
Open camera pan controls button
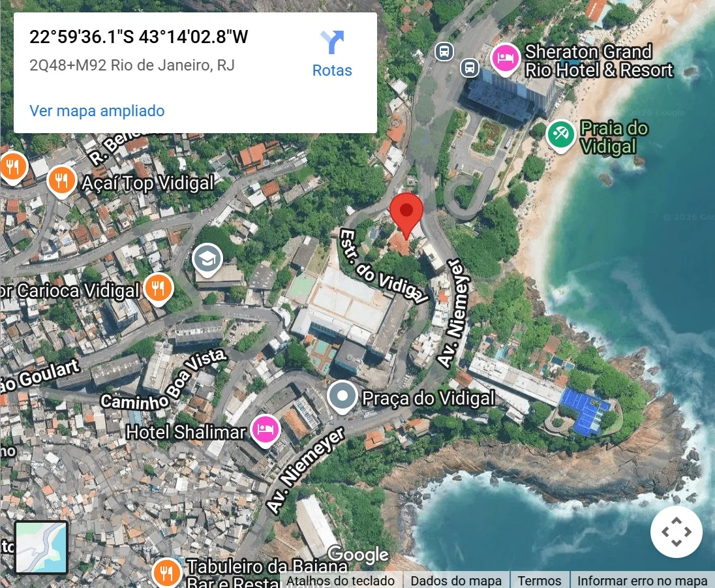coord(677,532)
